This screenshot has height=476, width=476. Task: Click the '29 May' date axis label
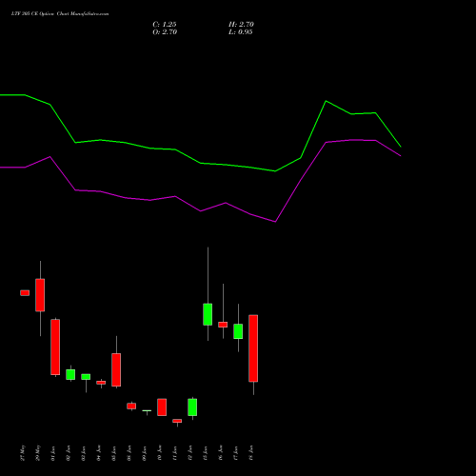(x=38, y=453)
